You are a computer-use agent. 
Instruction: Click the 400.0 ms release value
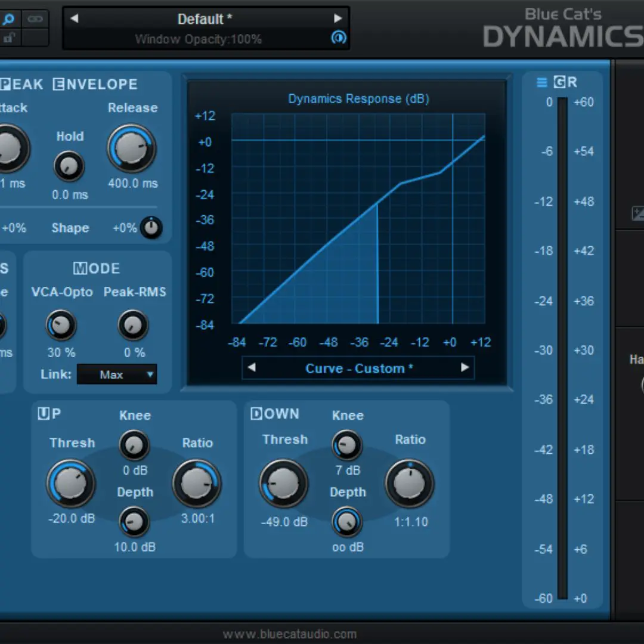(132, 183)
